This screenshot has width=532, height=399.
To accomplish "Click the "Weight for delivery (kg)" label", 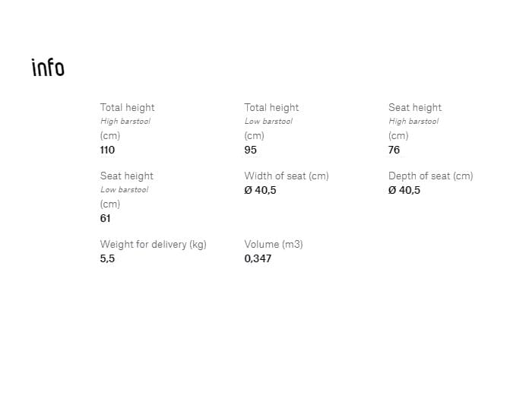I will click(x=154, y=245).
